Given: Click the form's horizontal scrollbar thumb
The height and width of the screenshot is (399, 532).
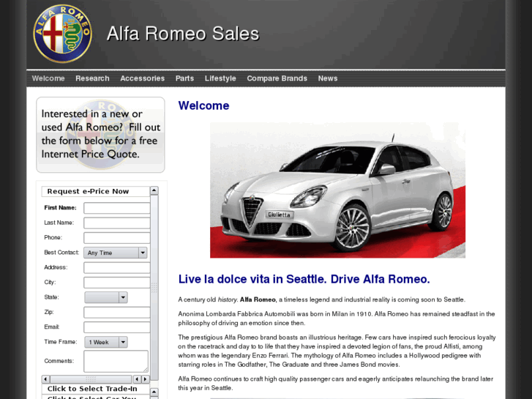Looking at the screenshot, I should (x=91, y=379).
